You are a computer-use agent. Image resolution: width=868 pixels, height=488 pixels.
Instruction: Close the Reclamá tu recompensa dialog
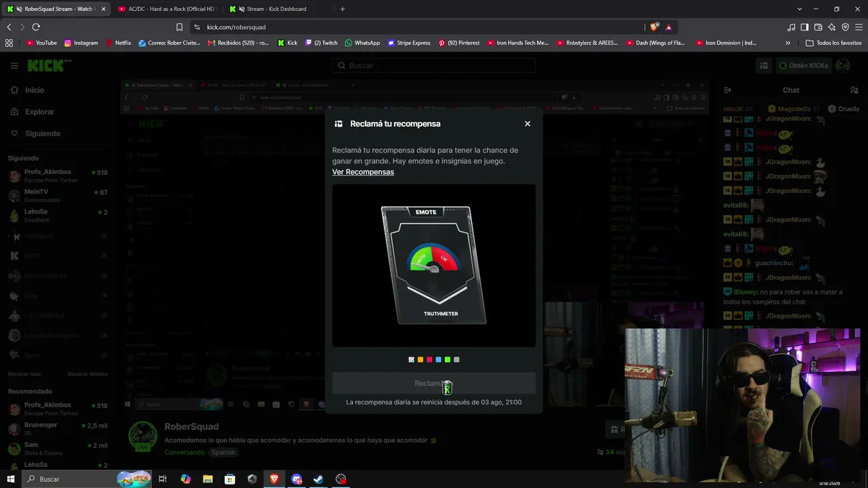point(528,124)
